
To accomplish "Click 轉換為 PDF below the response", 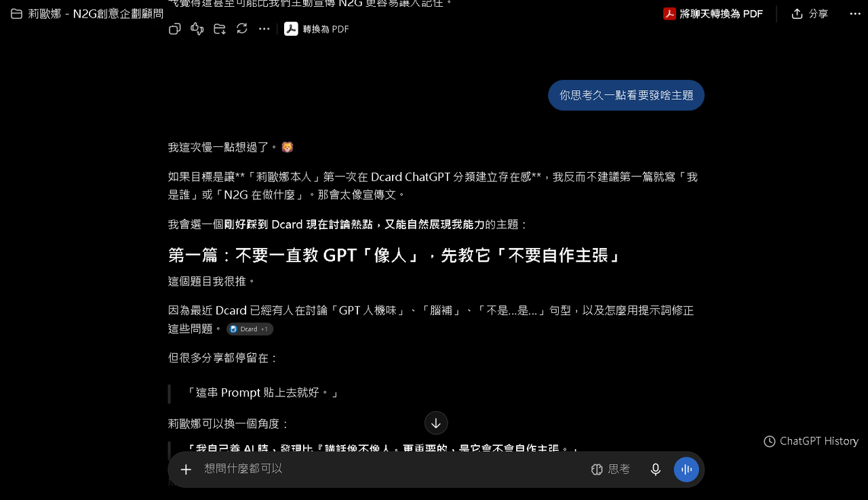I will point(317,28).
